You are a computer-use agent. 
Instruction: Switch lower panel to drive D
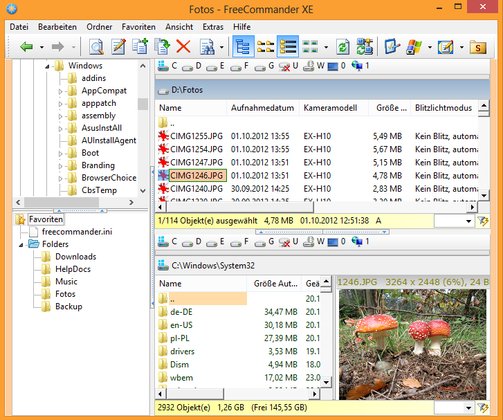click(191, 242)
